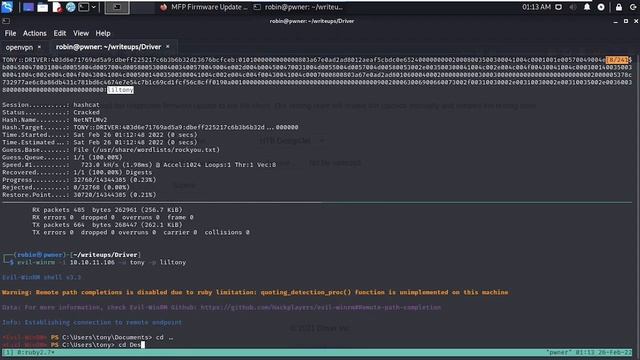Click the RX packets 485 line
The height and width of the screenshot is (360, 640).
pyautogui.click(x=107, y=210)
